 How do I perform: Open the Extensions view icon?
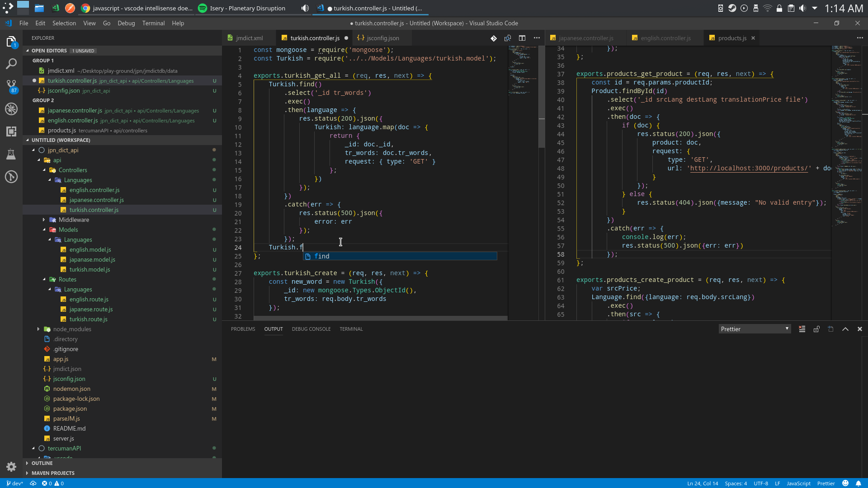tap(11, 131)
